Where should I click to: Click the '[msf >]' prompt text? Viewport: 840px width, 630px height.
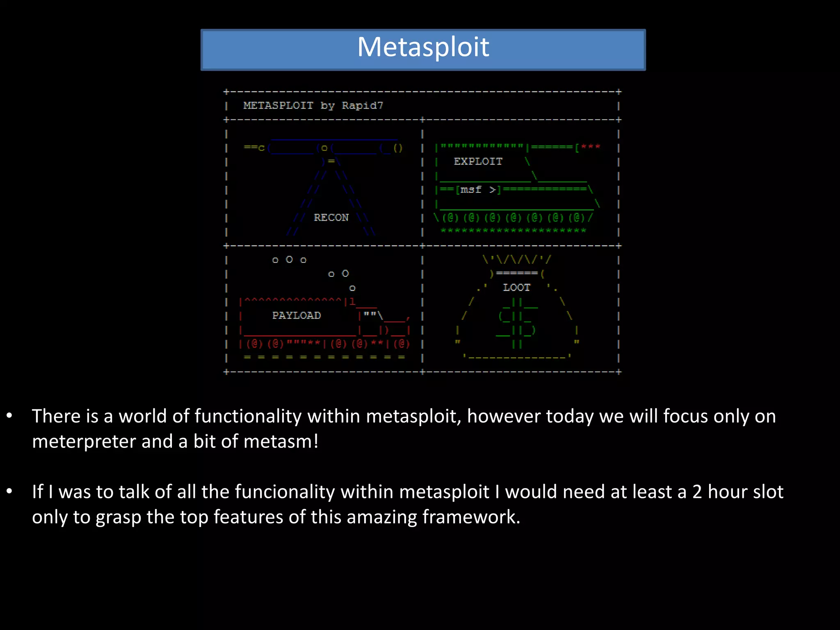coord(478,189)
